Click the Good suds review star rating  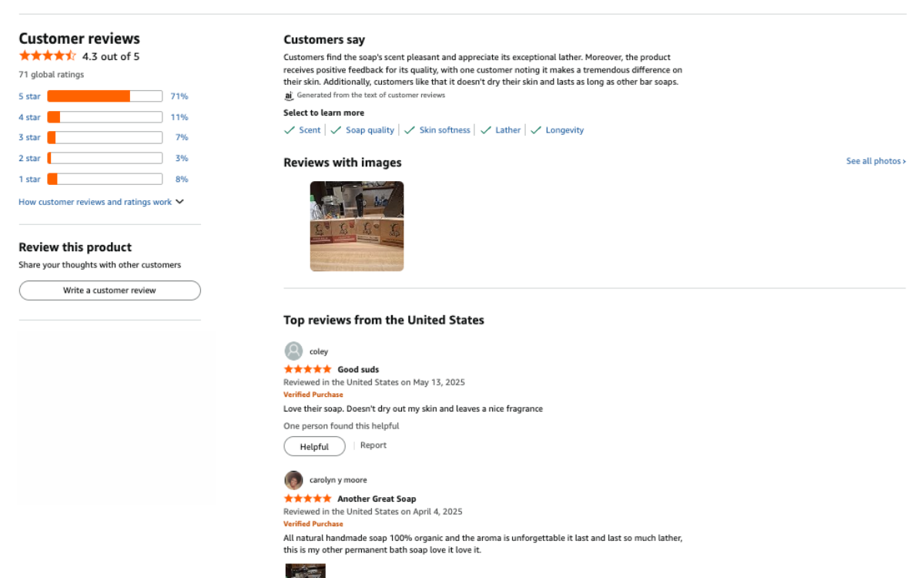[x=307, y=369]
